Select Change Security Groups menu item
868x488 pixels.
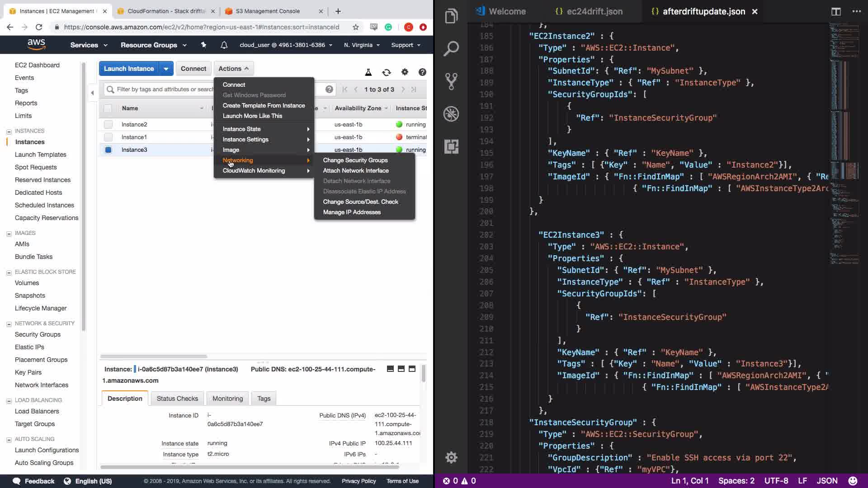click(355, 160)
